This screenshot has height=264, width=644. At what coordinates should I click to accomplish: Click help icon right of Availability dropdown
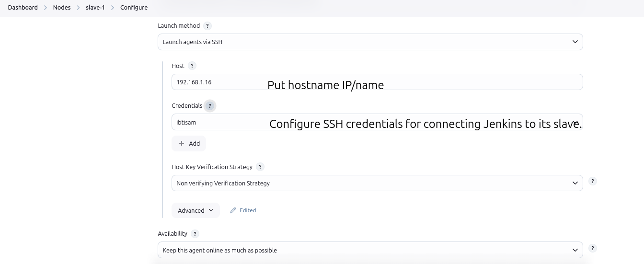(x=592, y=248)
